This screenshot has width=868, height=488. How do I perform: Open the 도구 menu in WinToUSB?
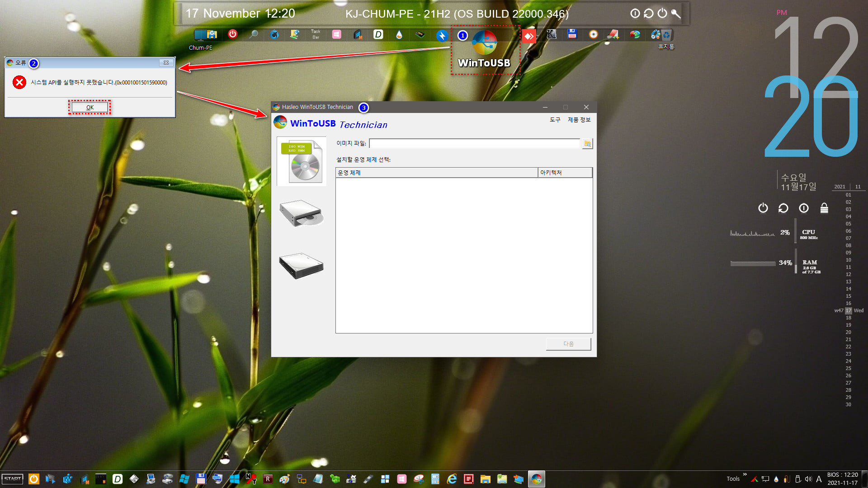[555, 120]
